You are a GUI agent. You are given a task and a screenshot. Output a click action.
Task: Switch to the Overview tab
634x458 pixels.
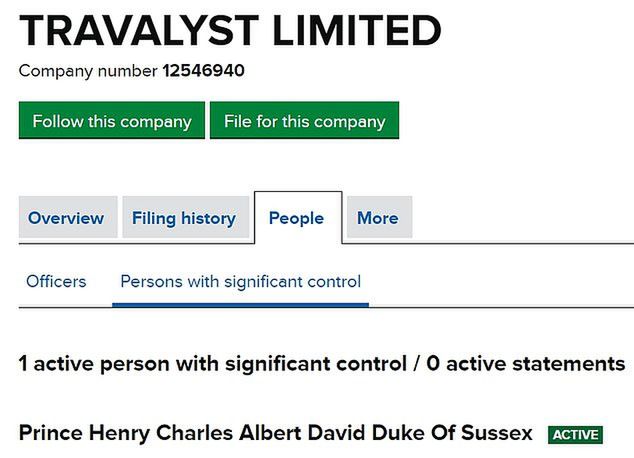(66, 218)
